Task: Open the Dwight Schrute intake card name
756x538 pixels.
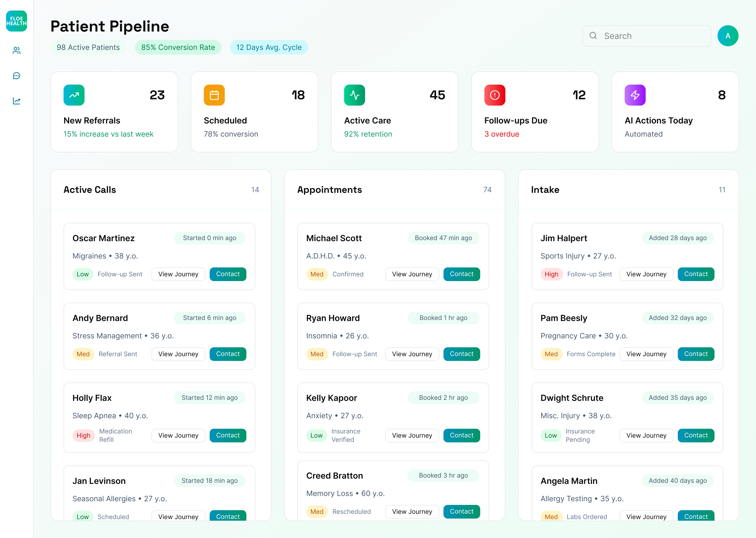Action: 572,398
